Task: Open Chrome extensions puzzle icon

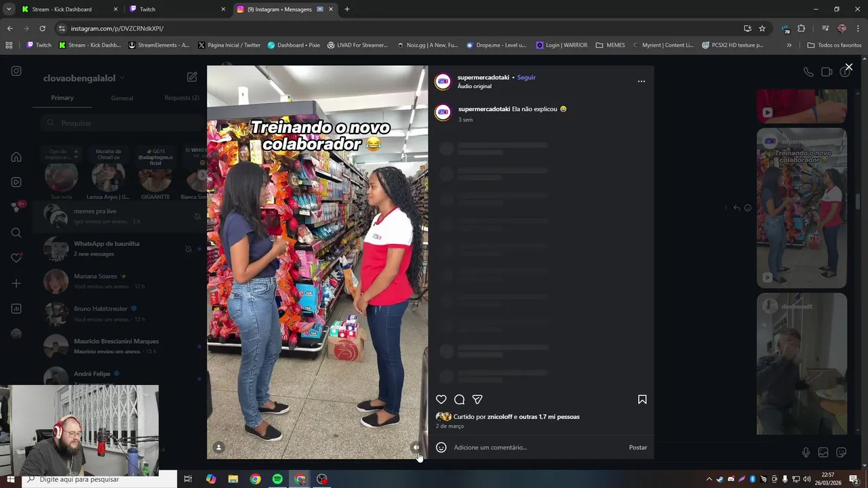Action: click(802, 28)
